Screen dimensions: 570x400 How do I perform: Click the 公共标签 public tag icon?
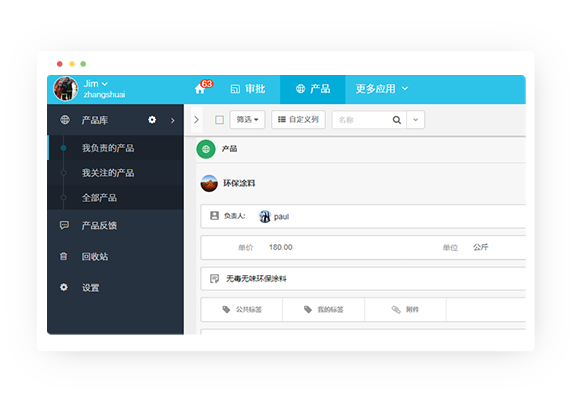[x=226, y=309]
